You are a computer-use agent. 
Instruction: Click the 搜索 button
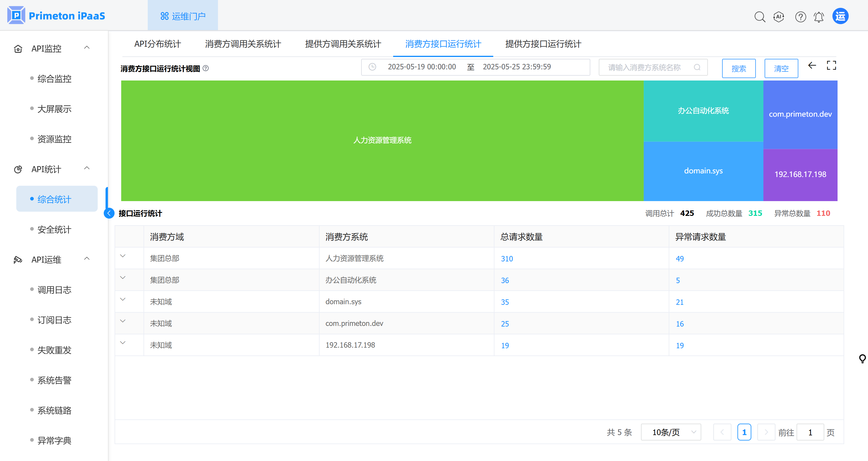(738, 68)
